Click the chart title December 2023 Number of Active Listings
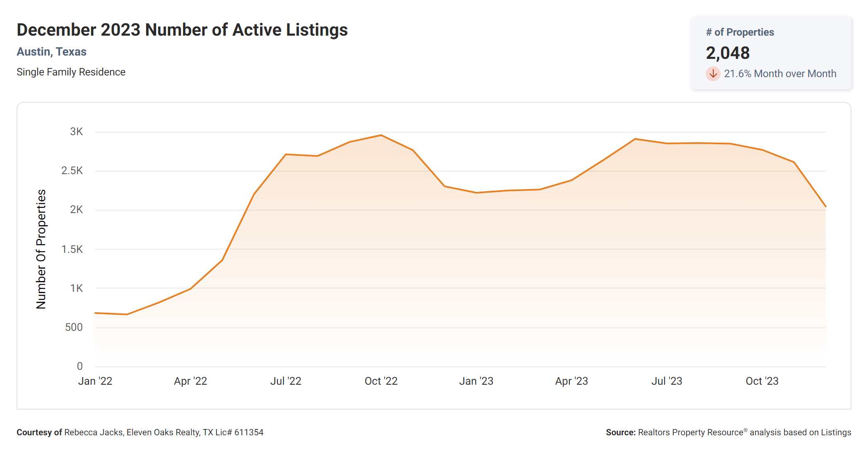Viewport: 868px width, 456px height. pos(182,30)
